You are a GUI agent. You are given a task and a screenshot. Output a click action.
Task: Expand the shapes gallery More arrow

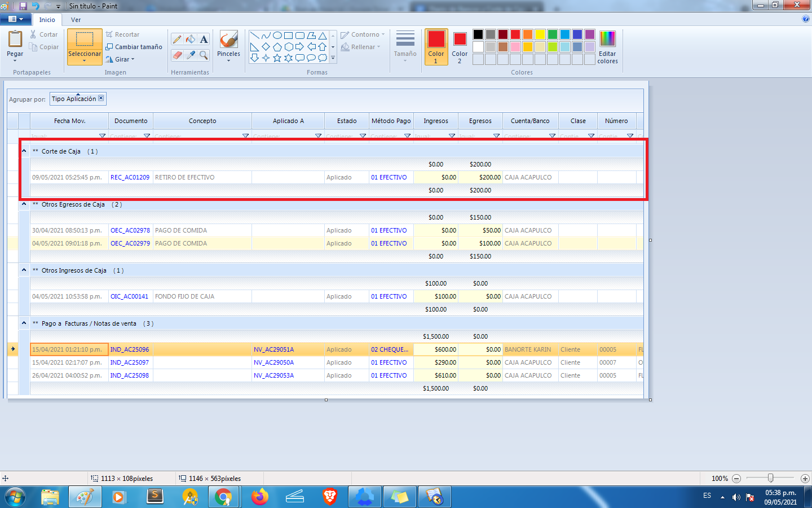click(x=333, y=58)
